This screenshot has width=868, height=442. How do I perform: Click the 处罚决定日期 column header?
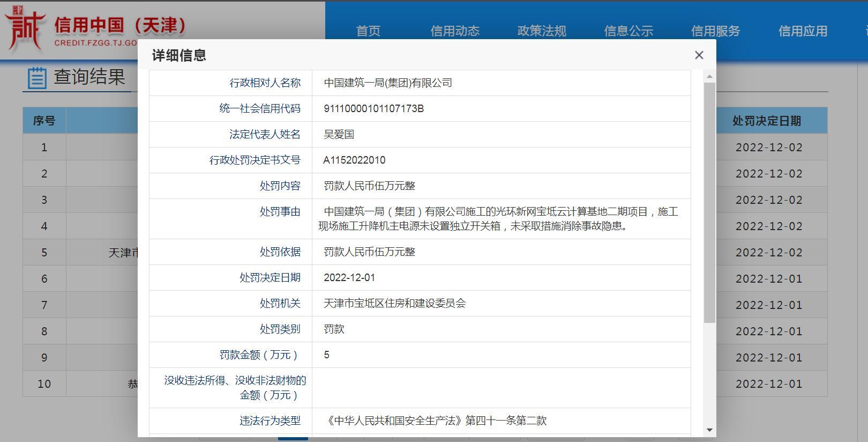[767, 121]
